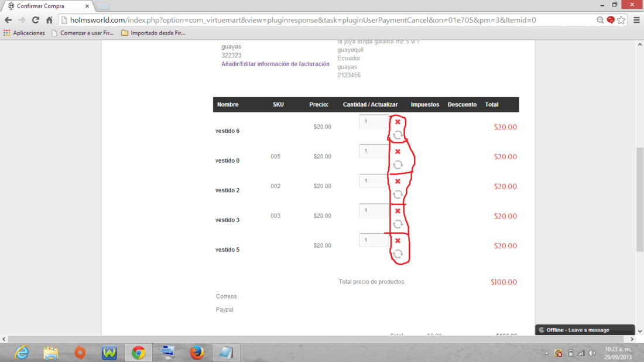
Task: Open the 'Offline - Leave a message' chat widget
Action: point(584,330)
